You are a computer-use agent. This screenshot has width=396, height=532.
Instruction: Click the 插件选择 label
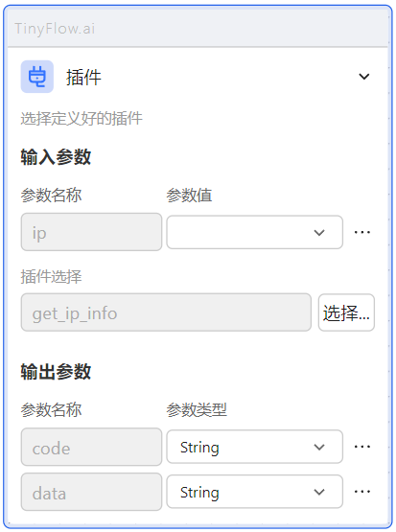(51, 276)
